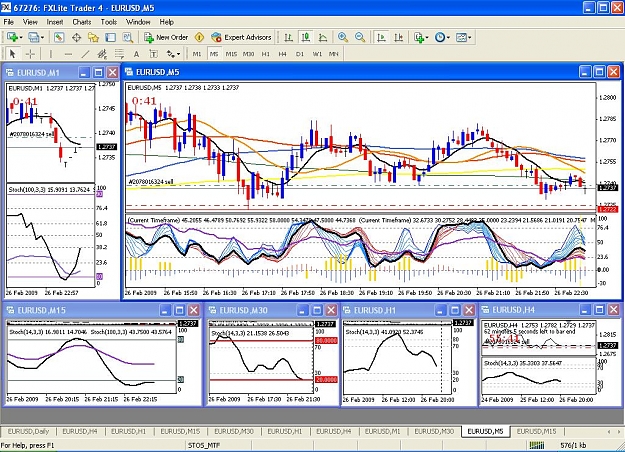Screen dimensions: 625x452
Task: Switch chart to H1 timeframe
Action: coord(265,54)
